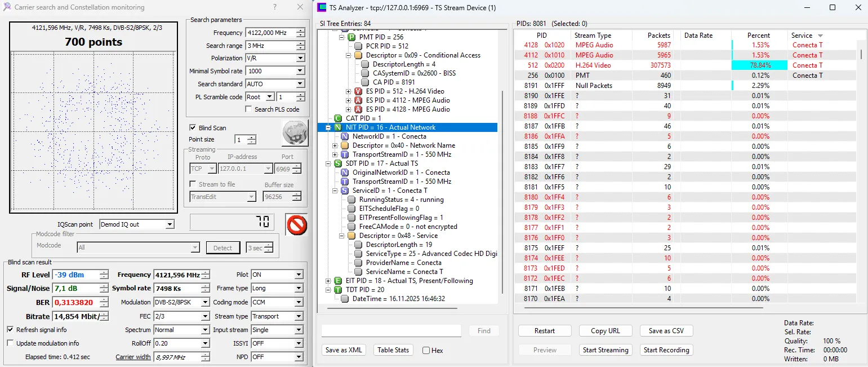
Task: Click the Stream Type column header
Action: tap(593, 36)
